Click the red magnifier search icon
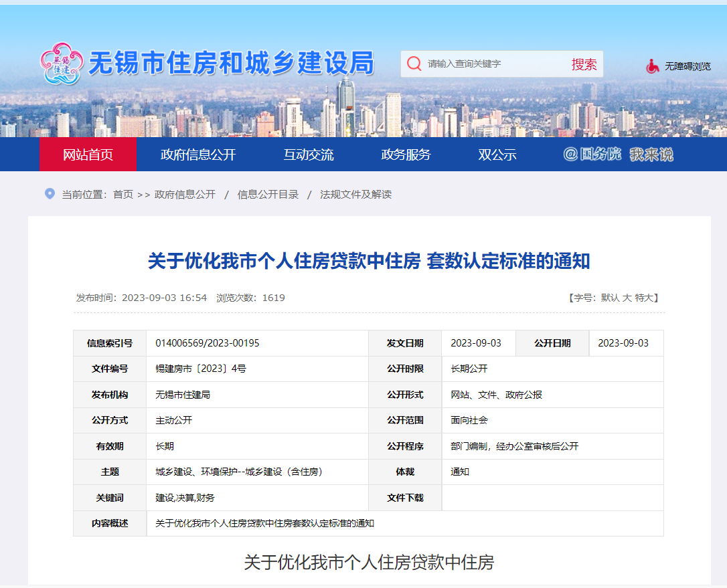The image size is (727, 588). coord(414,64)
